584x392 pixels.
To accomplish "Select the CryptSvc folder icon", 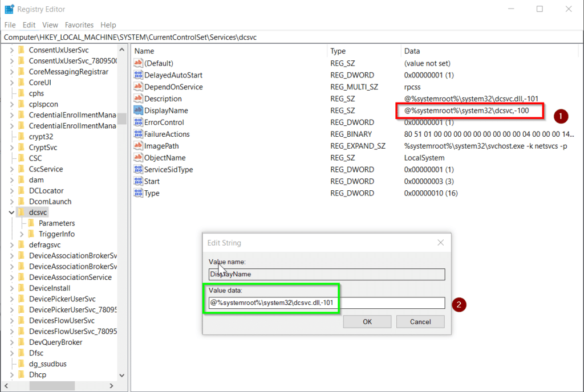I will click(22, 148).
